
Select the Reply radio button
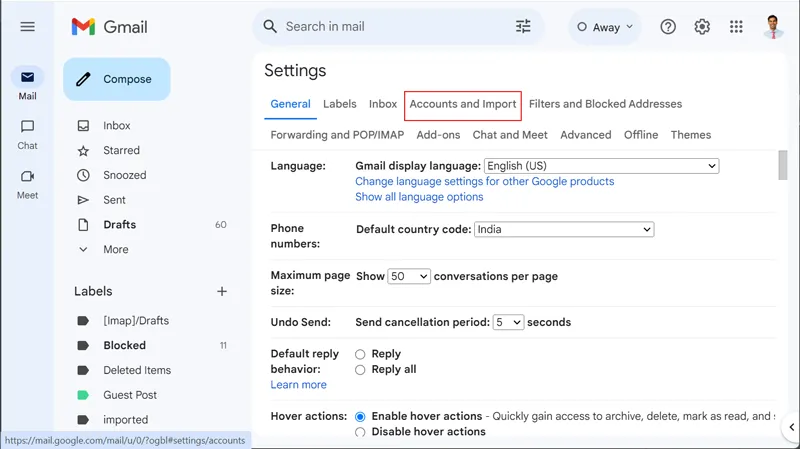click(360, 354)
